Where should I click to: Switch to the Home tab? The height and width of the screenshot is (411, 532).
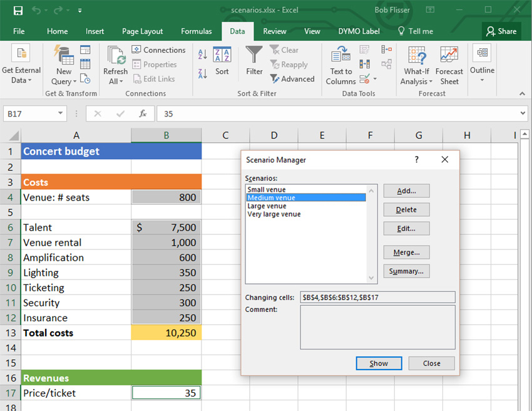click(58, 31)
